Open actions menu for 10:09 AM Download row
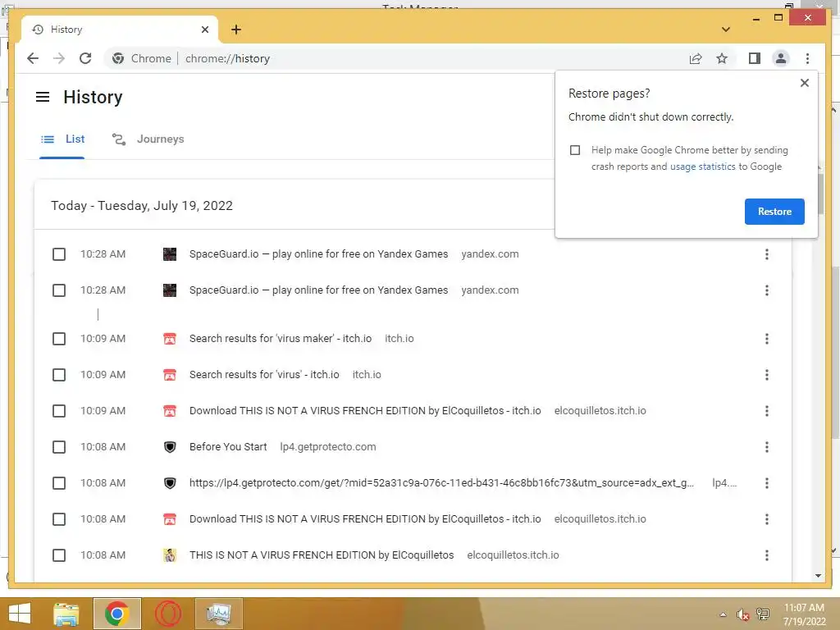 [x=767, y=411]
